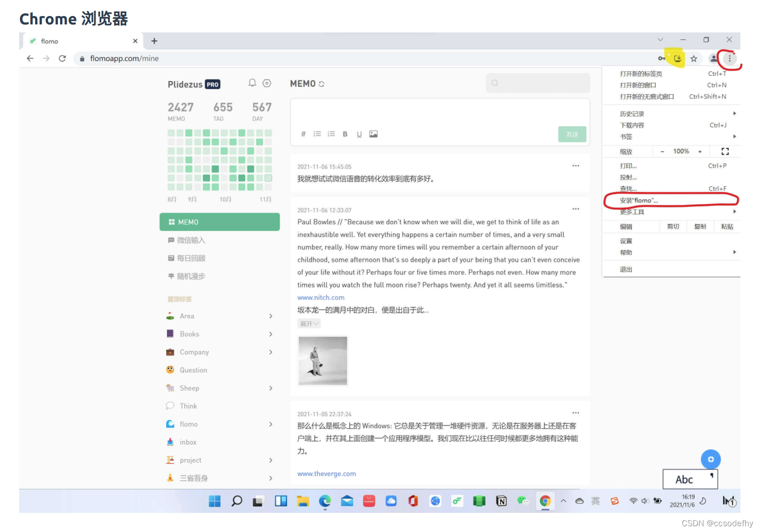The width and height of the screenshot is (760, 532).
Task: Open 更多工具 submenu
Action: click(671, 212)
